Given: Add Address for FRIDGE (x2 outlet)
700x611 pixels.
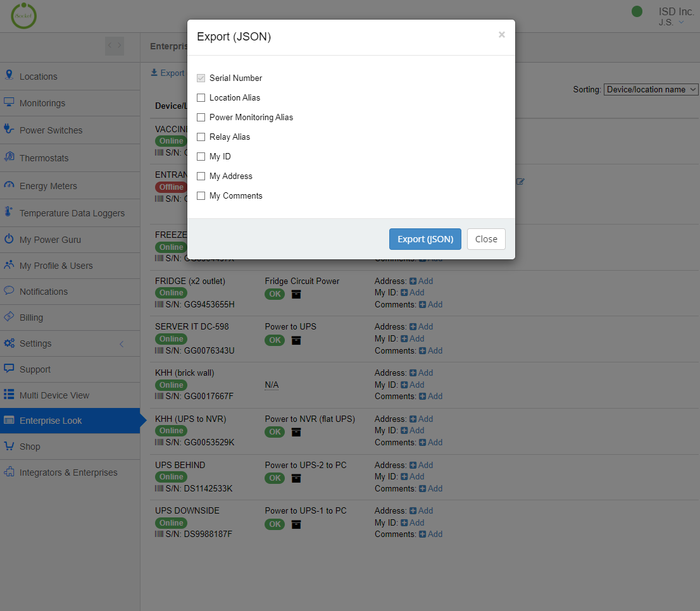Looking at the screenshot, I should click(x=422, y=281).
